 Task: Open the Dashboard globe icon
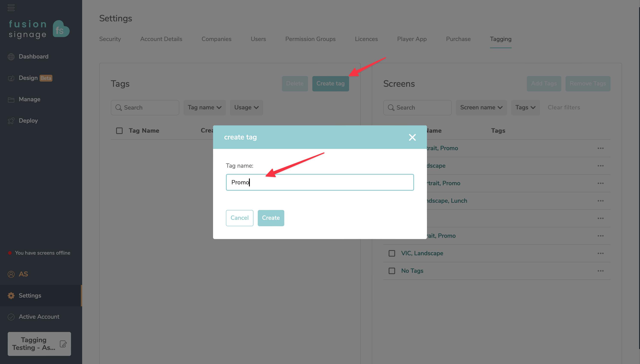click(11, 57)
